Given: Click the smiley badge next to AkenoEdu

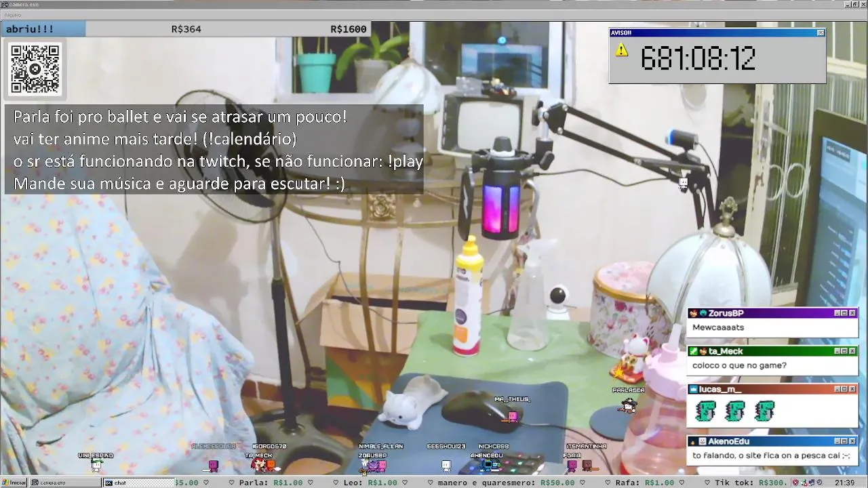Looking at the screenshot, I should 703,441.
